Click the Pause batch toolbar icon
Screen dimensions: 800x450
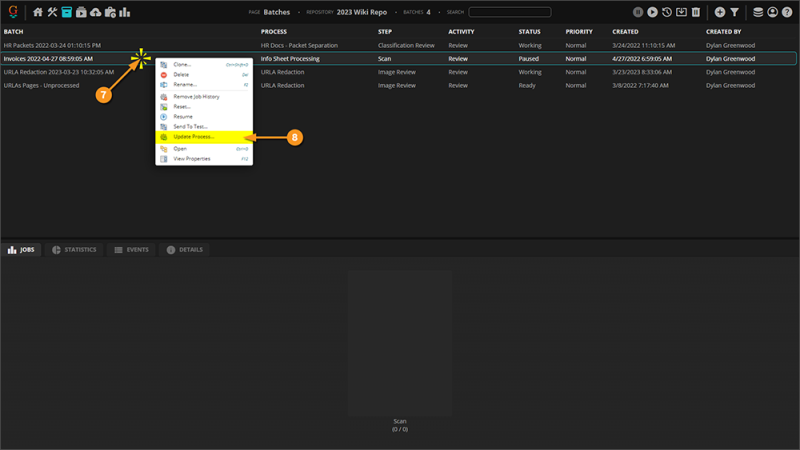coord(638,12)
